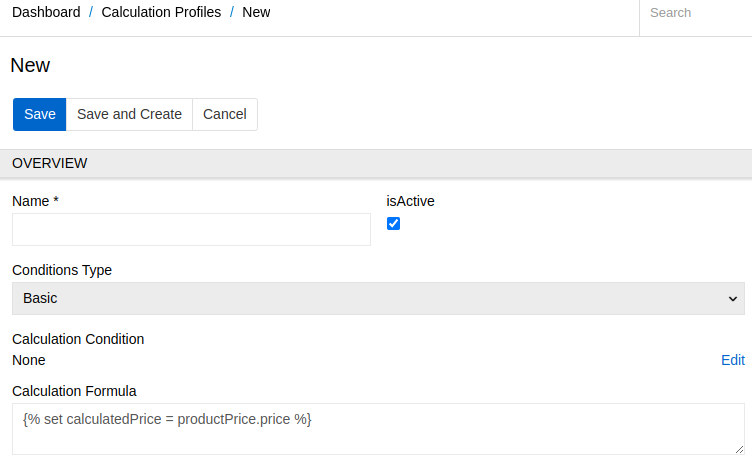Collapse the OVERVIEW section header
752x463 pixels.
376,163
